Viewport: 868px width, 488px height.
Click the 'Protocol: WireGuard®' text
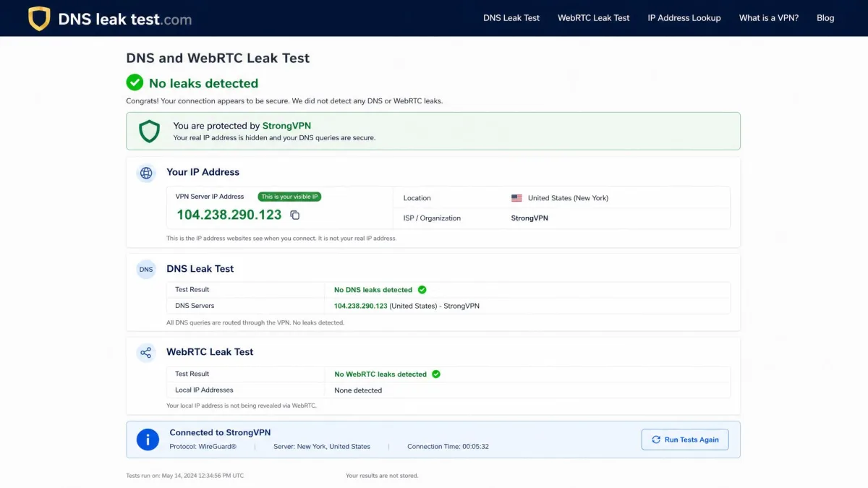[203, 447]
